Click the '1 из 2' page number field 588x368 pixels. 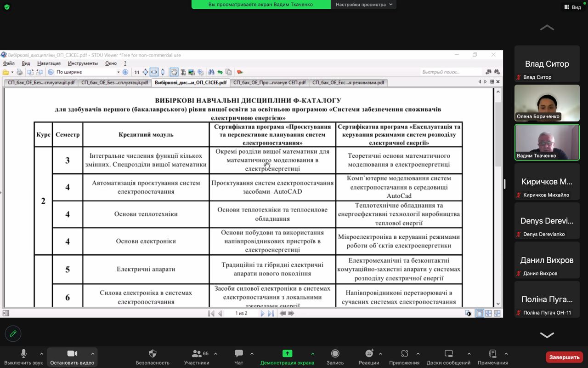coord(241,313)
